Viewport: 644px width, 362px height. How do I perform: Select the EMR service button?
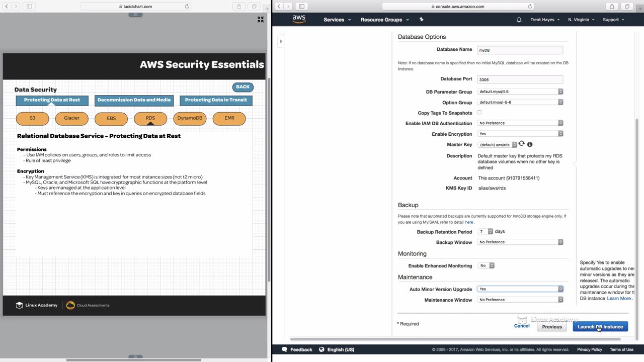229,118
